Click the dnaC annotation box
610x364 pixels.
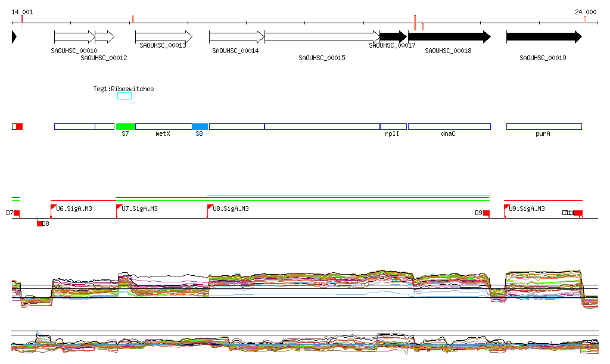pos(449,126)
